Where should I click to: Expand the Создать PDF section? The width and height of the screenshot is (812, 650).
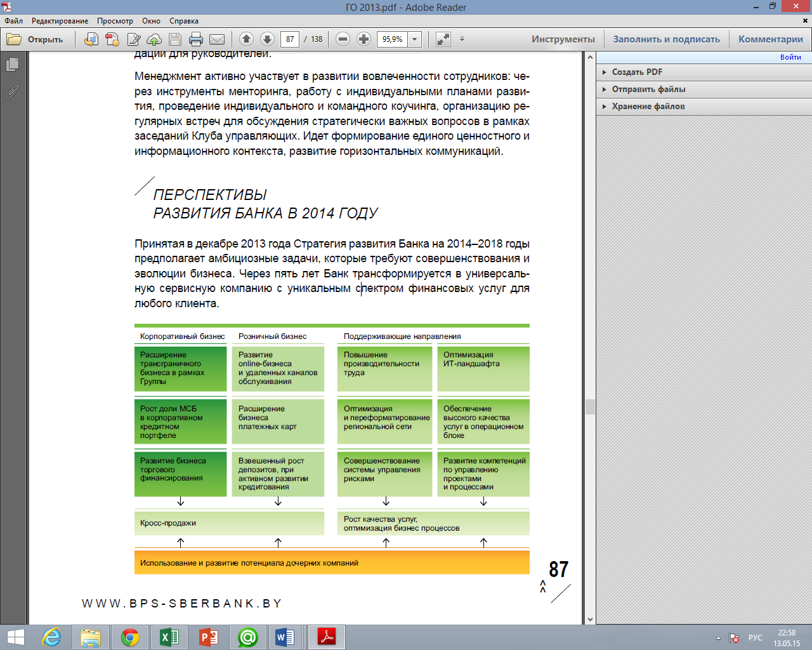pyautogui.click(x=703, y=72)
